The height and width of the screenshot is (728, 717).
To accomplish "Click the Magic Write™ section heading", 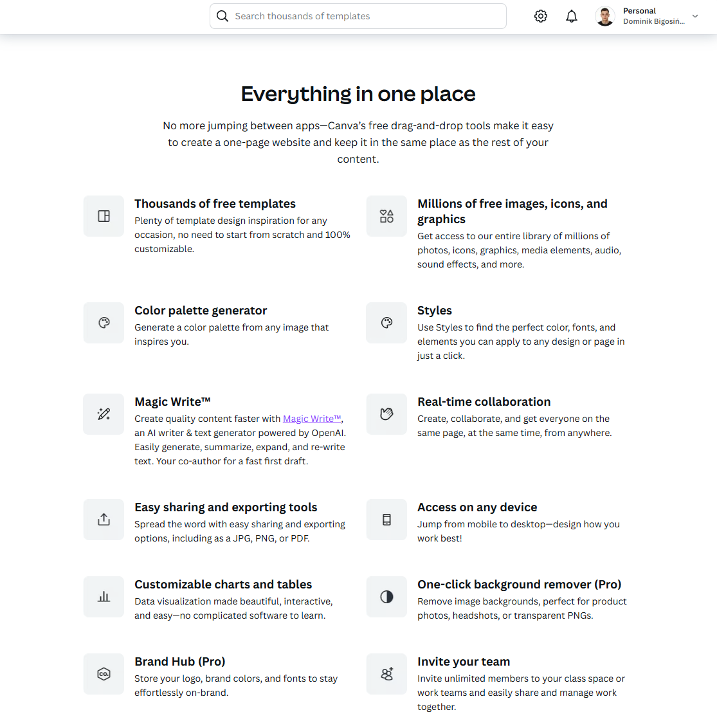I will pos(172,402).
